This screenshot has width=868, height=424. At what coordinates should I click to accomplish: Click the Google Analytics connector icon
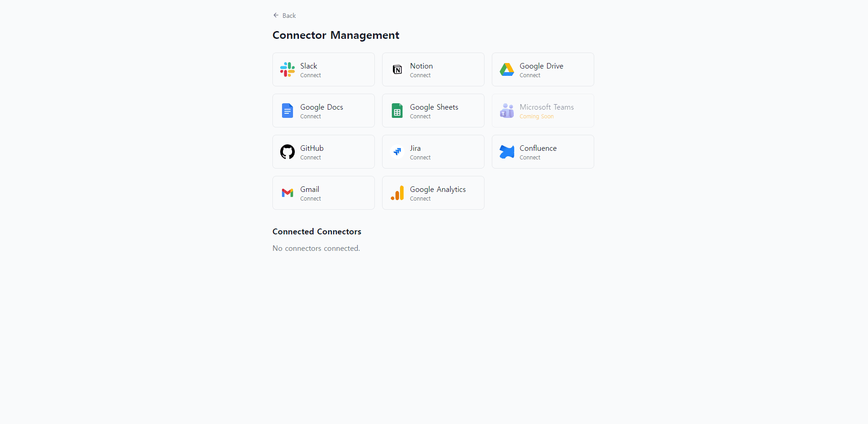tap(397, 193)
